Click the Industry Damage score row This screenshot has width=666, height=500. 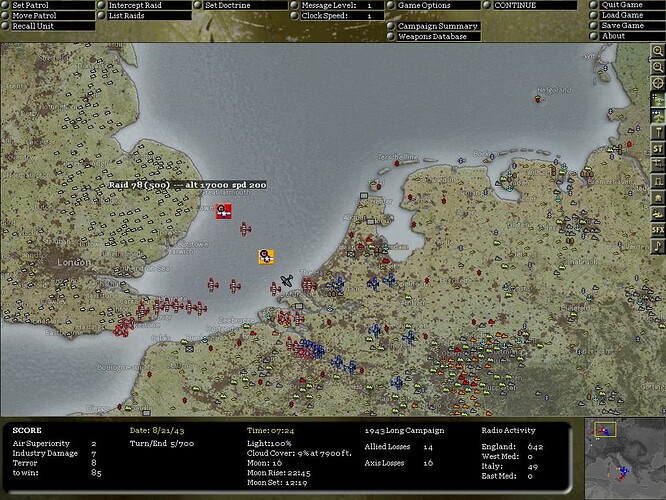pos(54,453)
